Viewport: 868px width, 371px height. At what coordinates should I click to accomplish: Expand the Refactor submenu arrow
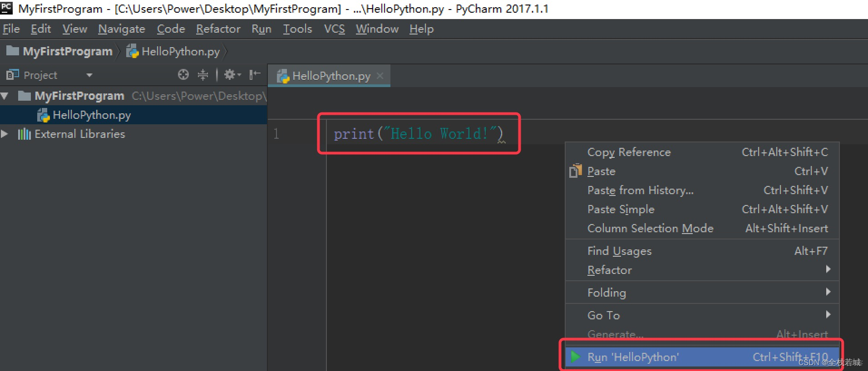[828, 269]
